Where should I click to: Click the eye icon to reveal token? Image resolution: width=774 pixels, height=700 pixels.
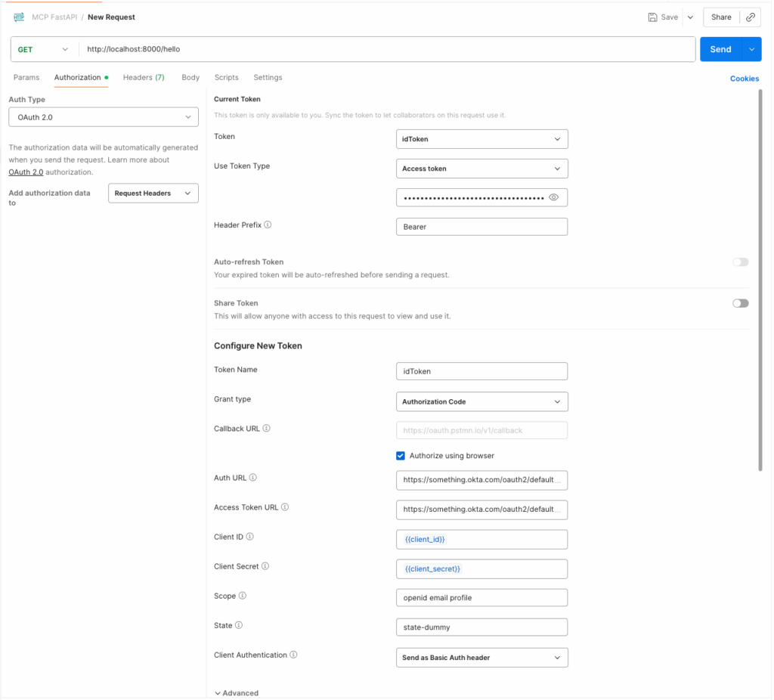click(553, 197)
